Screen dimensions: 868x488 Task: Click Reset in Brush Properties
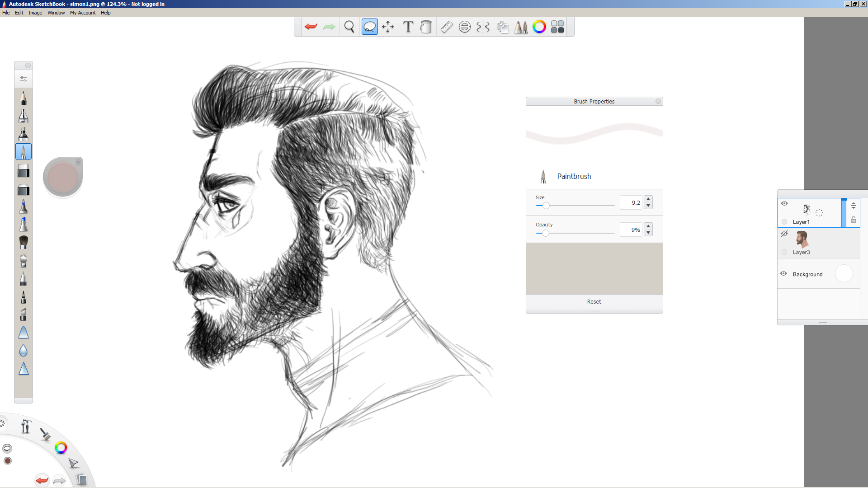click(594, 301)
